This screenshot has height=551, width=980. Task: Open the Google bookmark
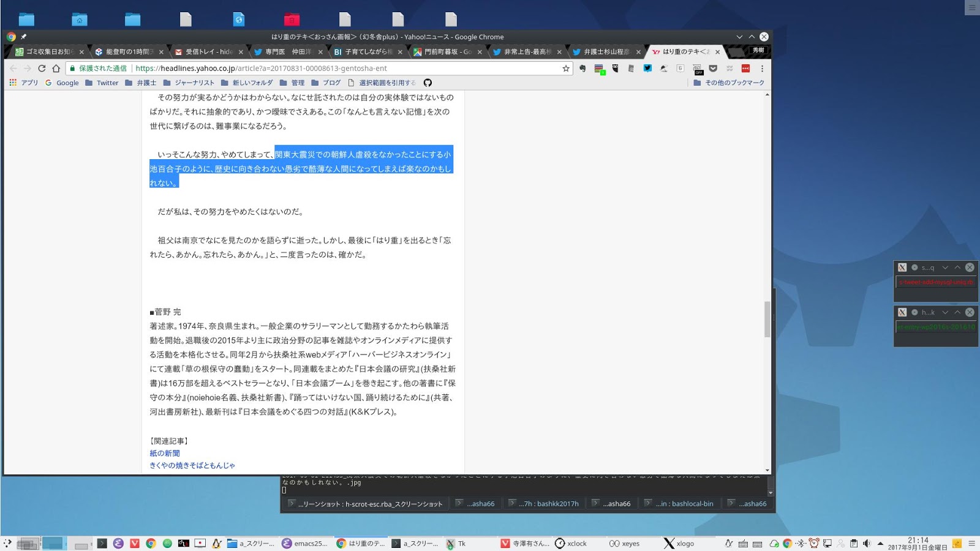62,83
